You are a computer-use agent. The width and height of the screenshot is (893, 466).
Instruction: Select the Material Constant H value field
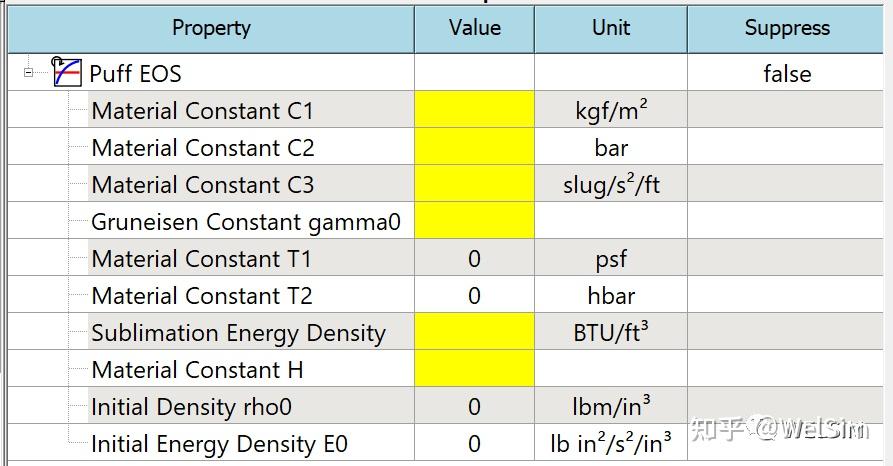point(474,370)
